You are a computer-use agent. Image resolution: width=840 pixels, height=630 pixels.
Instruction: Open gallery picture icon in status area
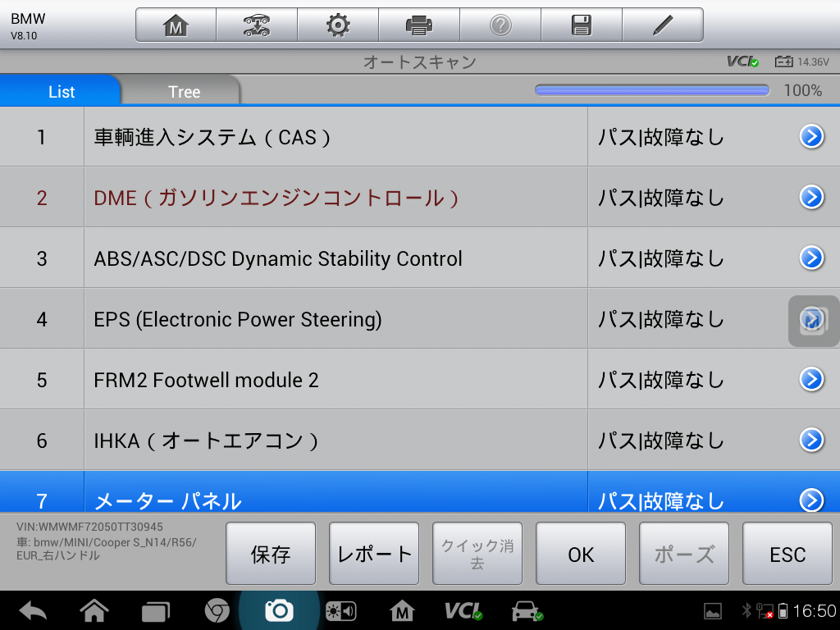point(713,610)
